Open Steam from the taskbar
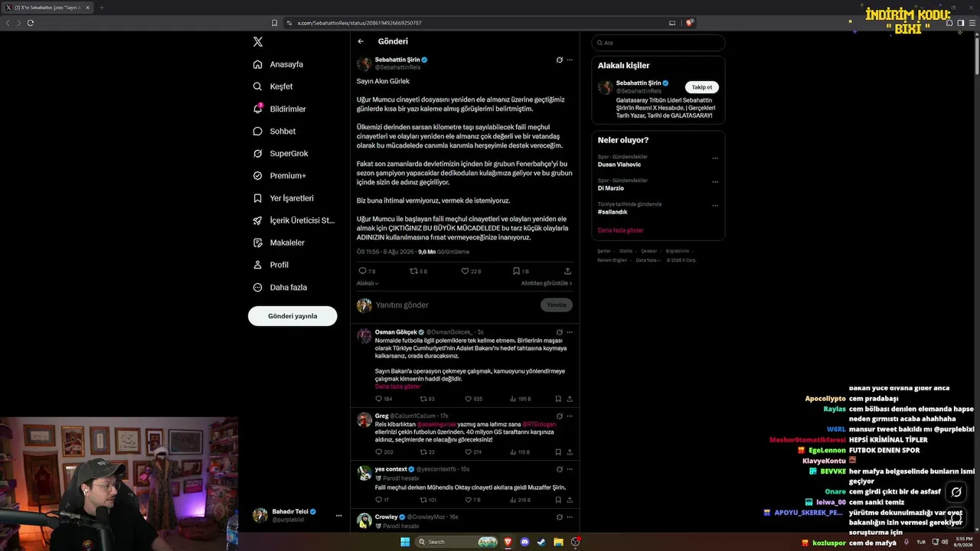The image size is (980, 551). coord(541,542)
